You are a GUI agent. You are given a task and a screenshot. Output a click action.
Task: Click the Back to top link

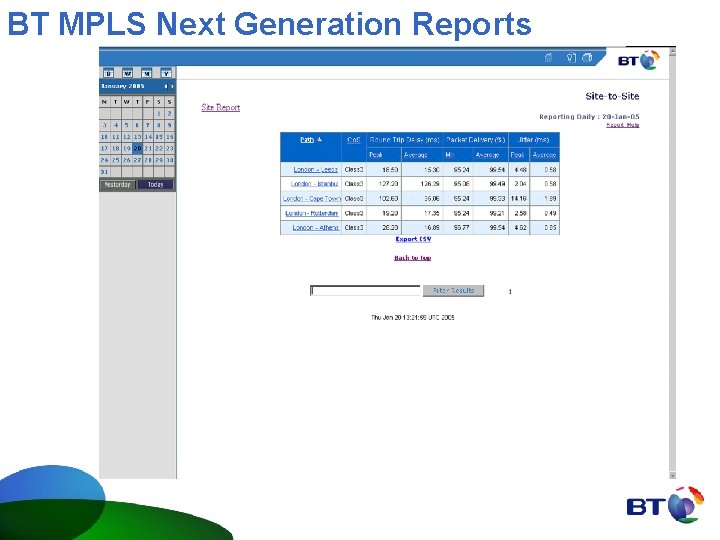click(412, 258)
